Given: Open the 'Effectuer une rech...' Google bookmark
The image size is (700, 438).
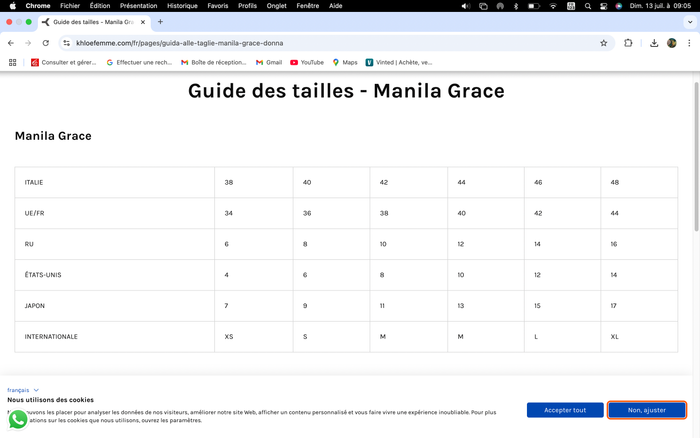Looking at the screenshot, I should (x=139, y=63).
